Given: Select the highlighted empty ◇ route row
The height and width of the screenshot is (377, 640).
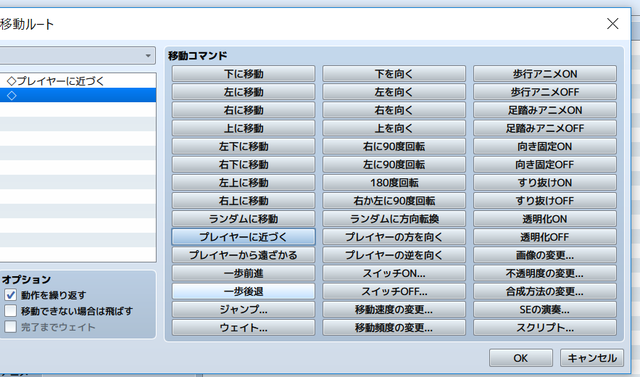Looking at the screenshot, I should (78, 95).
